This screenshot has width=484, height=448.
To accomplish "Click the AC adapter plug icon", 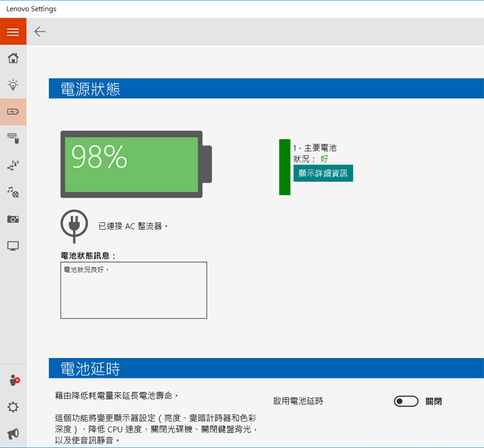I will (x=73, y=226).
